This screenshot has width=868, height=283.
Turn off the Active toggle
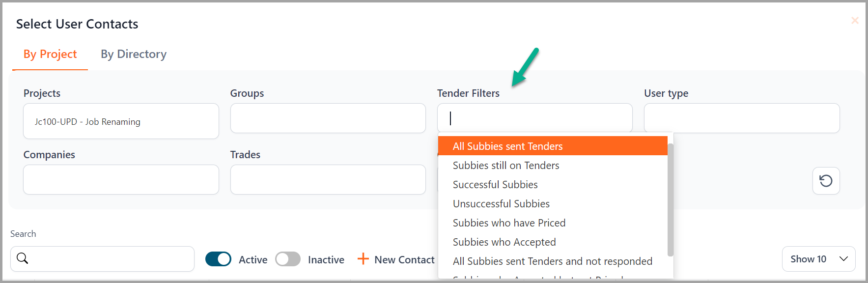(218, 259)
